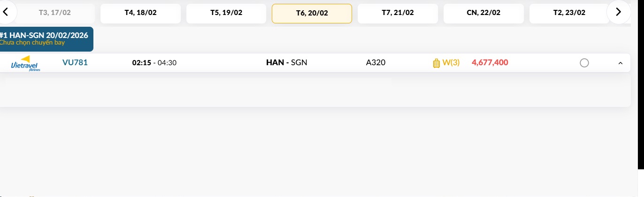Go to the CN, 22/02 date tab
The width and height of the screenshot is (644, 197).
pyautogui.click(x=483, y=13)
